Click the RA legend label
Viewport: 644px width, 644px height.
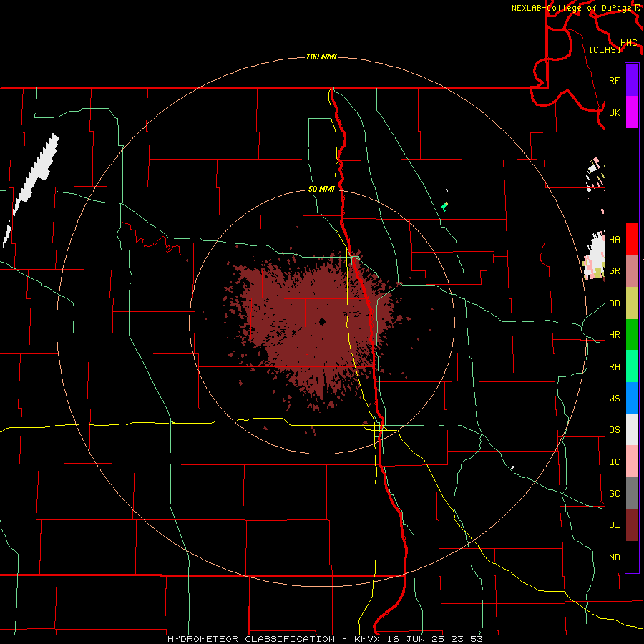click(614, 366)
